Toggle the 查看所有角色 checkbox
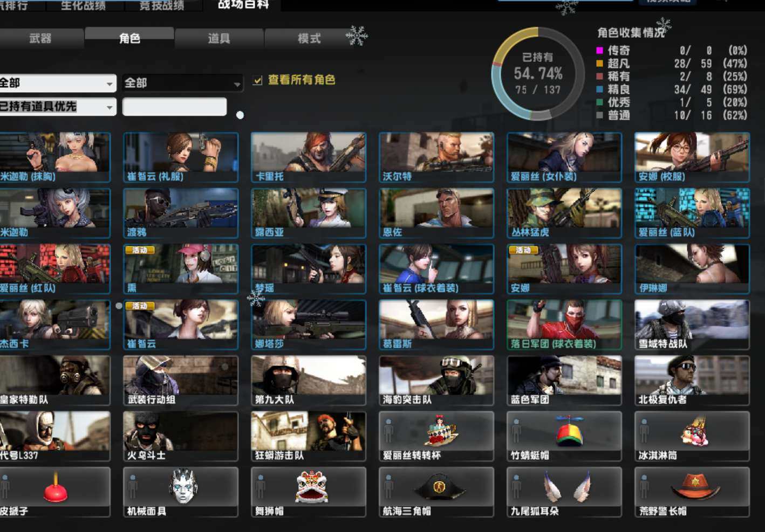The width and height of the screenshot is (765, 532). pos(258,80)
